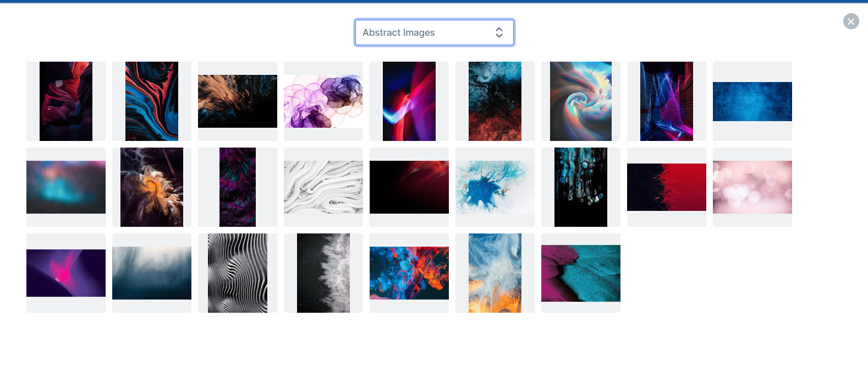
Task: Pick the blue ink splatter on white thumbnail
Action: click(495, 187)
